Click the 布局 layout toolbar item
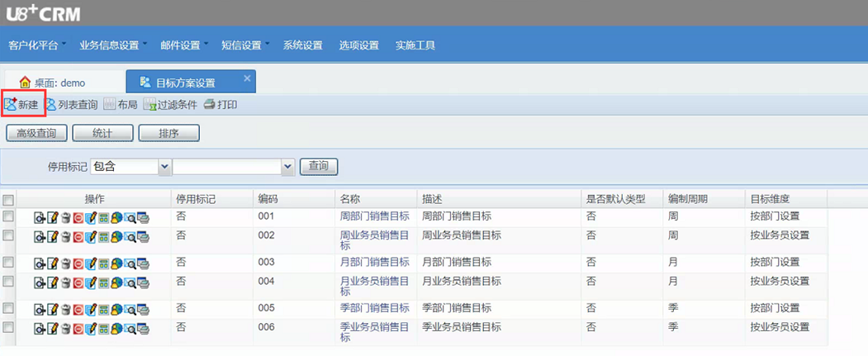 tap(120, 105)
